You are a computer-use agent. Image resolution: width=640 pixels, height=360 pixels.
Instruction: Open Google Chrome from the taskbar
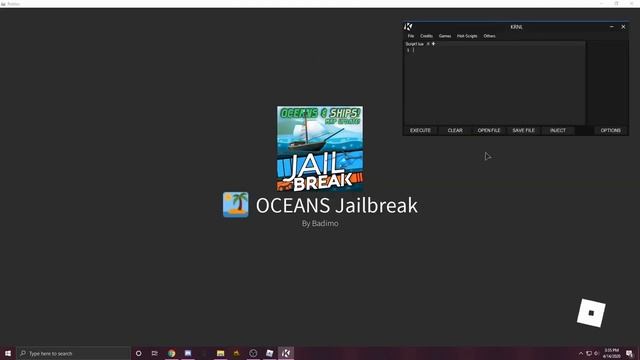[x=171, y=353]
